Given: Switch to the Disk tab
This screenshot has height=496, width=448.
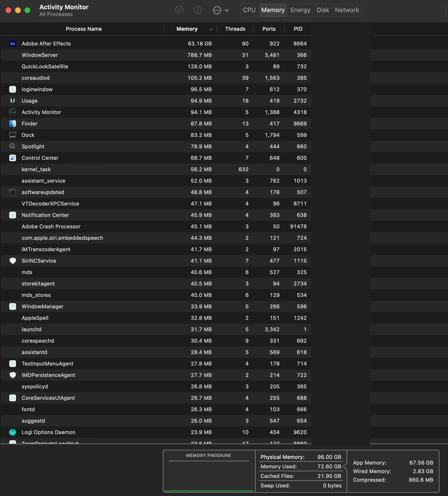Looking at the screenshot, I should (x=323, y=10).
